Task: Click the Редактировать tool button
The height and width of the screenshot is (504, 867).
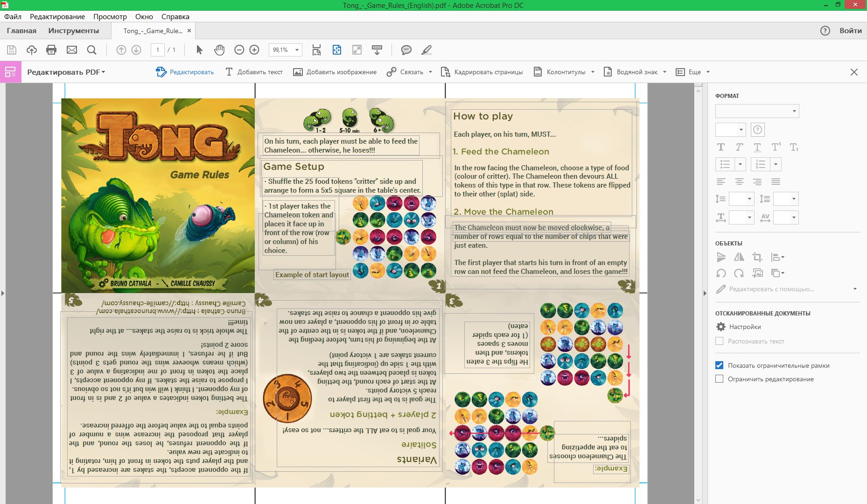Action: [x=185, y=72]
